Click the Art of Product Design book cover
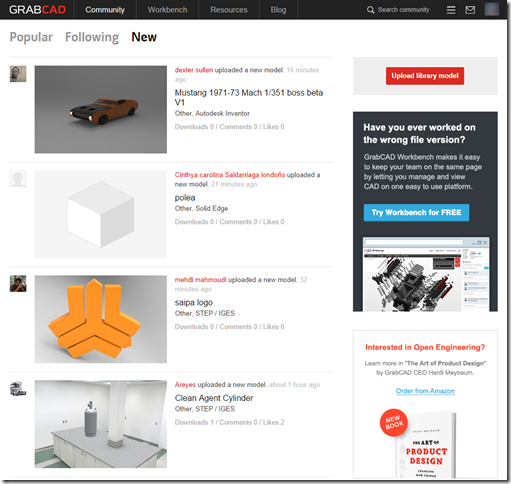The width and height of the screenshot is (511, 484). [426, 445]
